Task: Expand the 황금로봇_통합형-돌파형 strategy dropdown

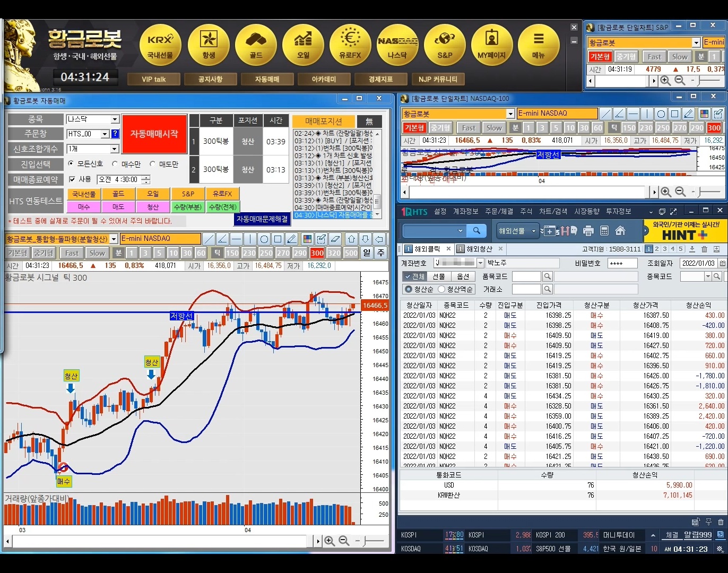Action: tap(114, 239)
